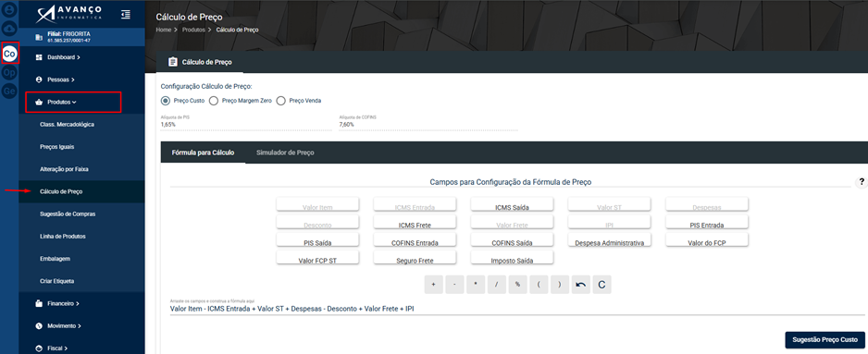Viewport: 868px width, 354px height.
Task: Select the Ge module icon
Action: pos(9,92)
